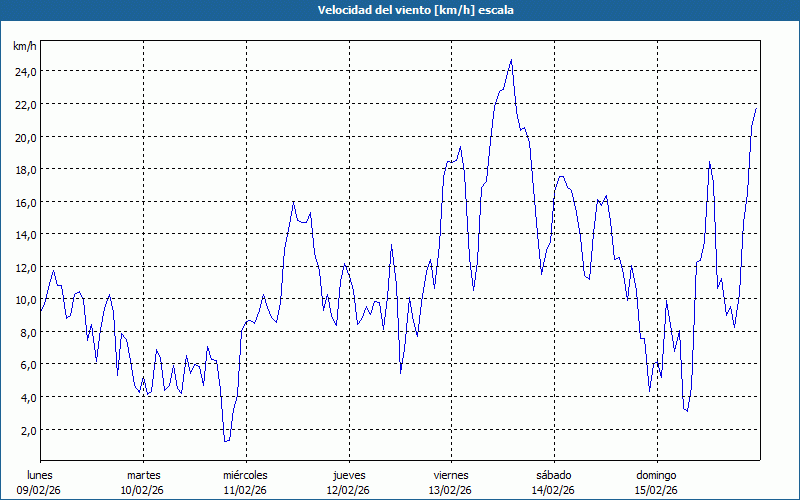Click the viernes day label
This screenshot has height=500, width=800.
click(451, 475)
